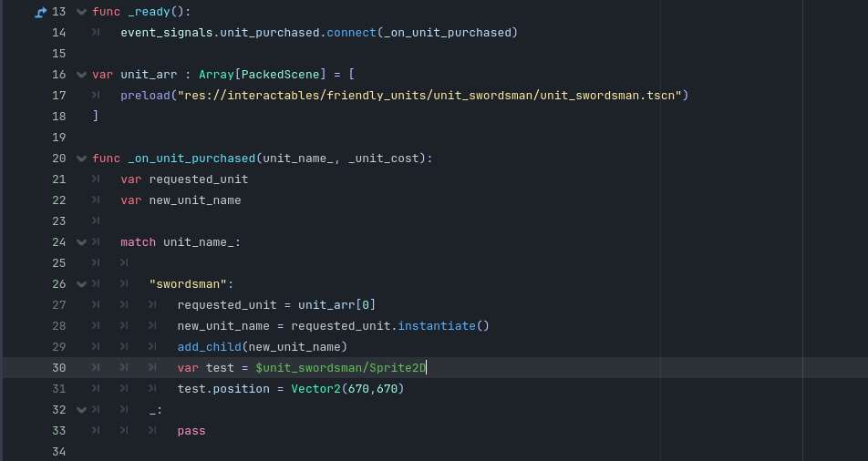Collapse the _ready function fold arrow
This screenshot has height=461, width=868.
click(82, 12)
